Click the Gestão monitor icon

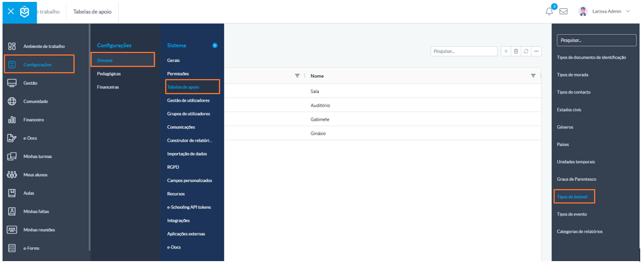pos(12,83)
